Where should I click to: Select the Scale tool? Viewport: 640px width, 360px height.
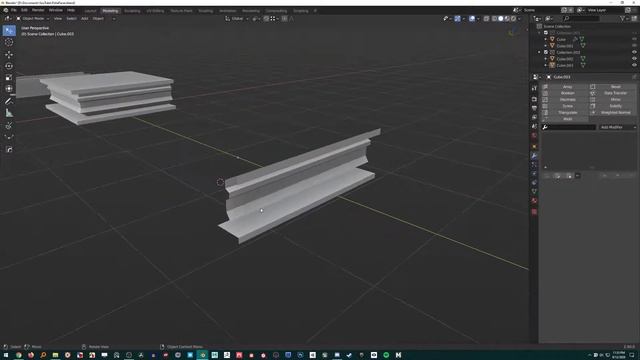pos(9,77)
